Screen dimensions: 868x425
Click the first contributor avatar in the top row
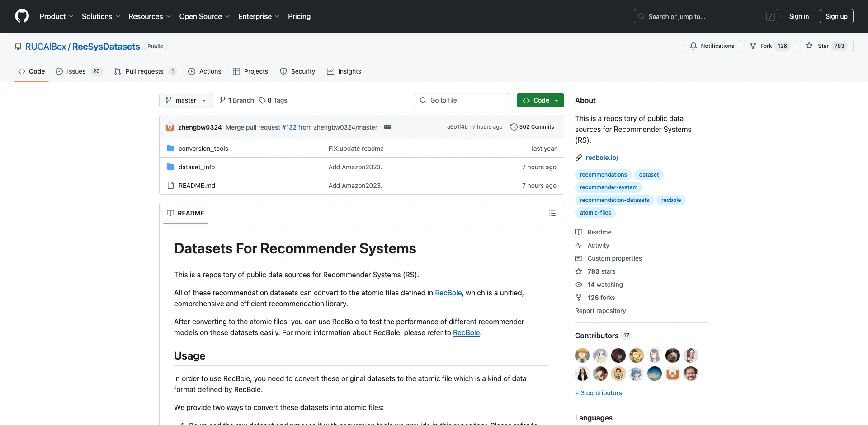[x=582, y=355]
